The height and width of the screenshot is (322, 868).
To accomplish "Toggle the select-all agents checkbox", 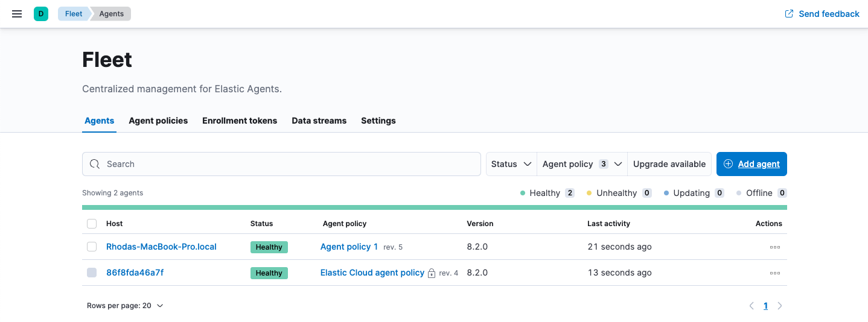I will pos(92,224).
